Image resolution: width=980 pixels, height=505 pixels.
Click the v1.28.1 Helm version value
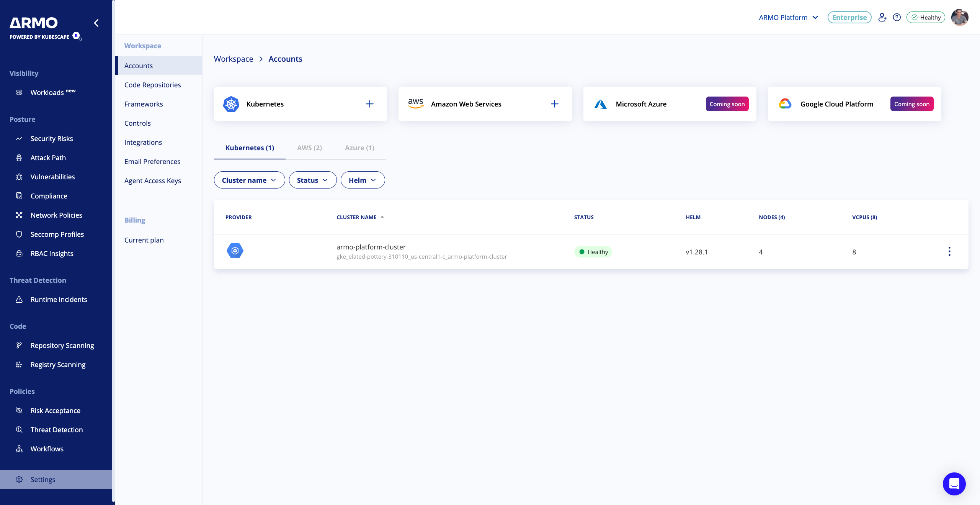coord(697,252)
